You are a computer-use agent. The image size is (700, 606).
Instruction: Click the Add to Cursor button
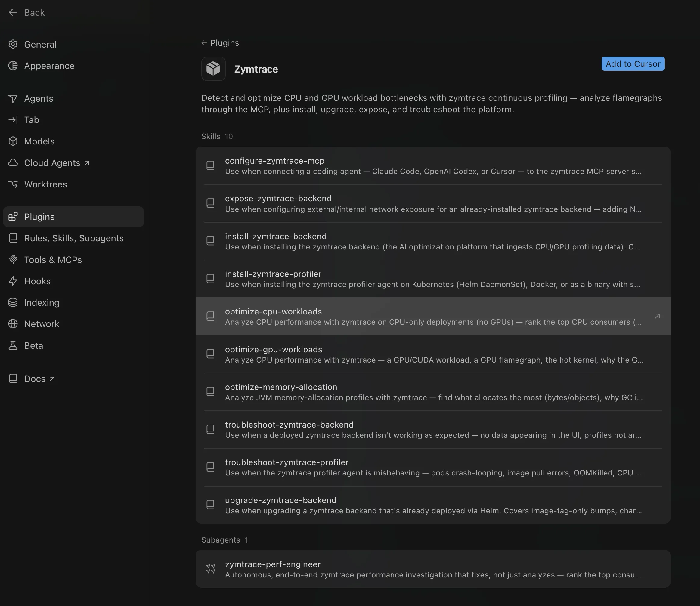click(x=633, y=63)
